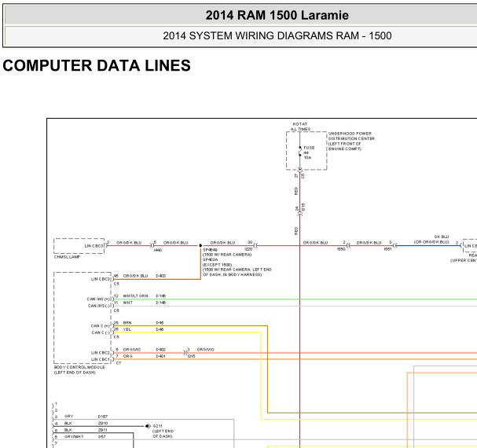
Task: Click the 'YEL' wire color label
Action: pyautogui.click(x=127, y=329)
